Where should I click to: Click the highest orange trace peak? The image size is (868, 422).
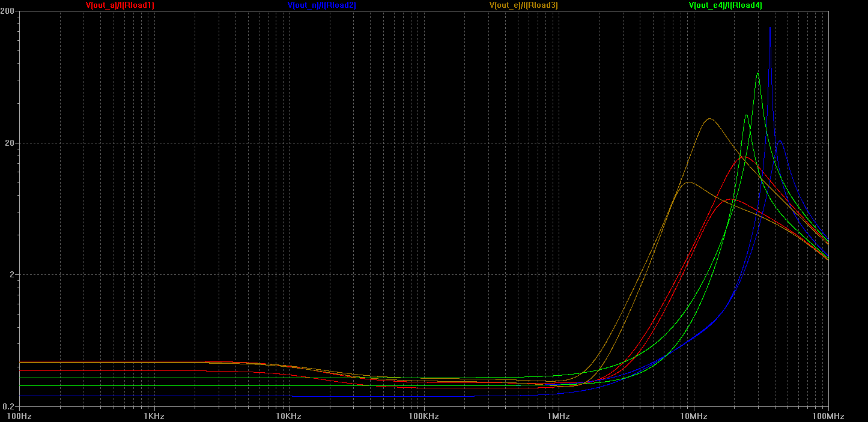(x=710, y=119)
